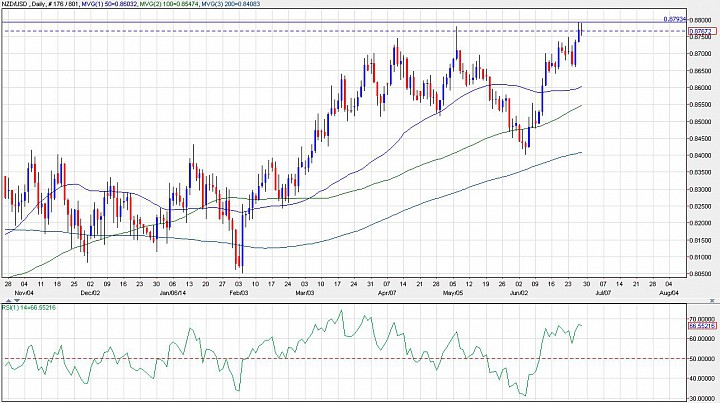Viewport: 720px width, 403px height.
Task: Click the 0.81500 price axis label
Action: pyautogui.click(x=700, y=240)
